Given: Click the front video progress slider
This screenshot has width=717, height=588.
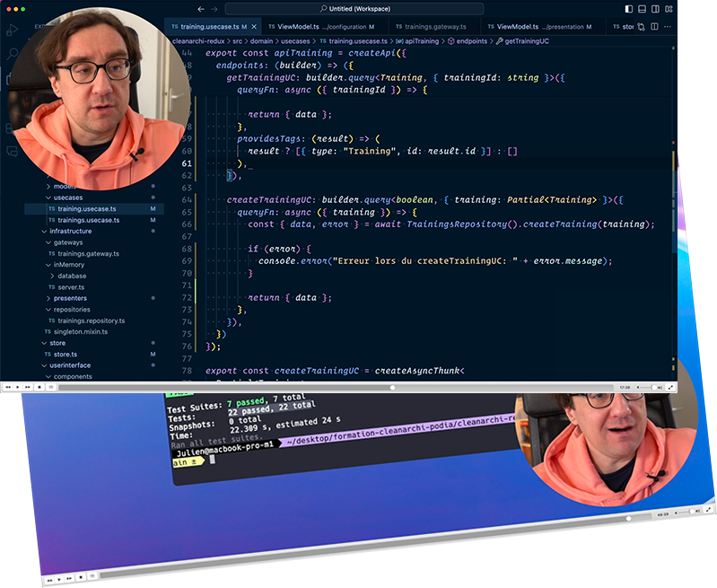Looking at the screenshot, I should pyautogui.click(x=337, y=388).
